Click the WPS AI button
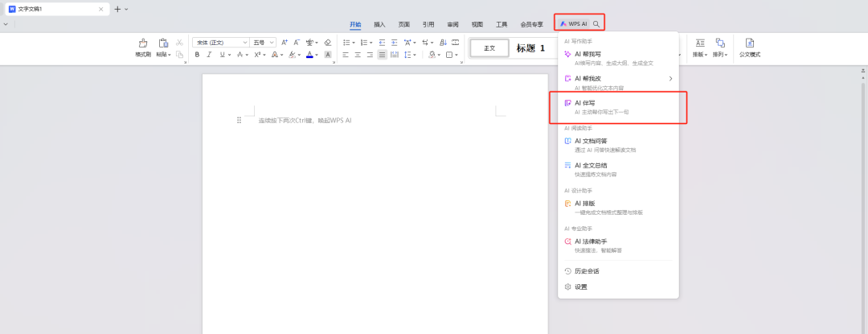 [573, 24]
